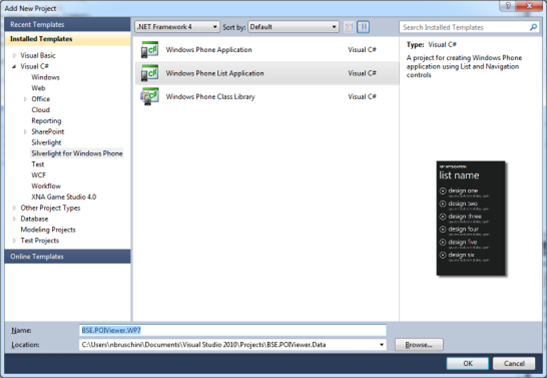Select the Workflow tree item
Image resolution: width=547 pixels, height=378 pixels.
tap(46, 186)
